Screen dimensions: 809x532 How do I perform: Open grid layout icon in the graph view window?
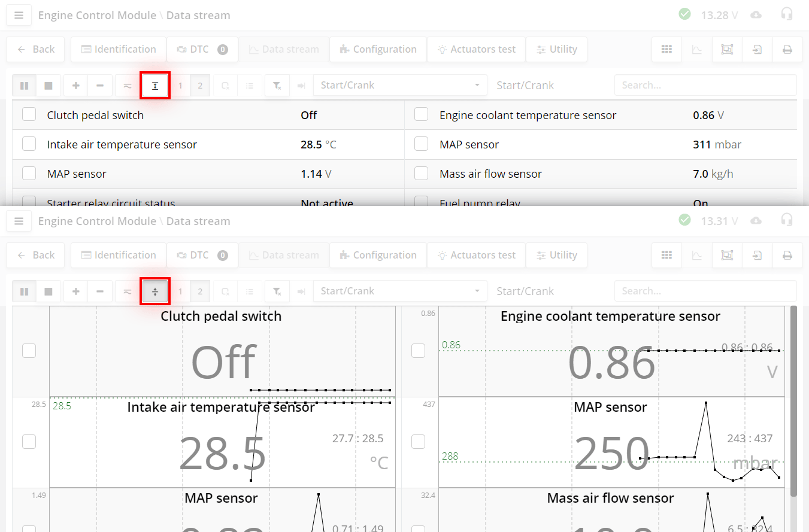tap(666, 256)
